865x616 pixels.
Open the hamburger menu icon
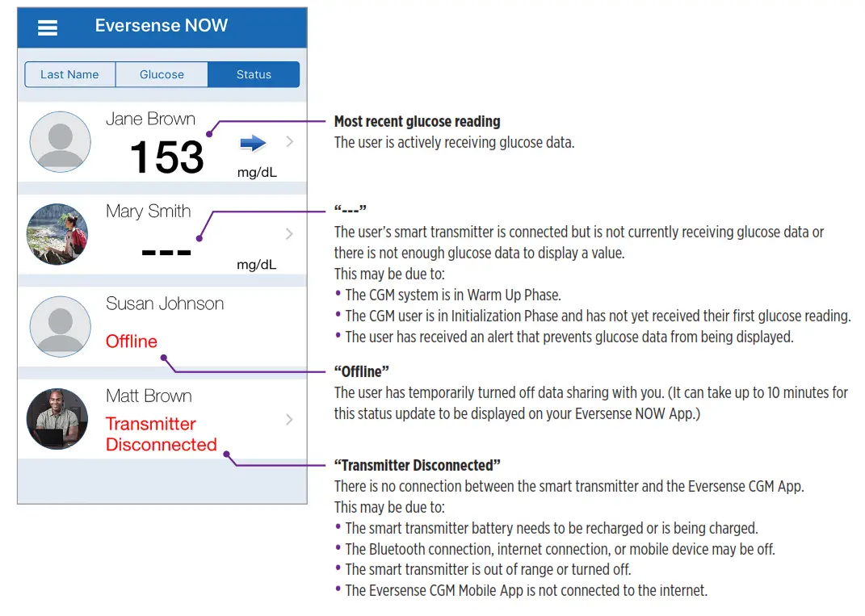coord(48,27)
